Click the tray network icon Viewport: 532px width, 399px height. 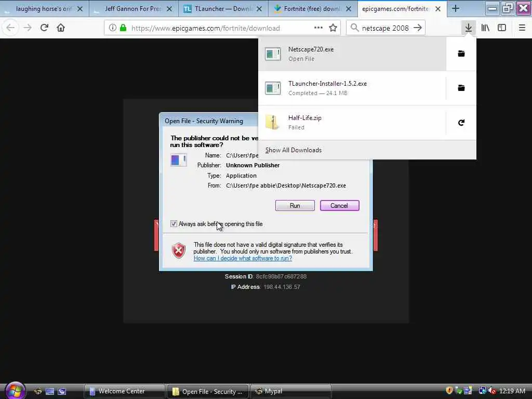[482, 391]
